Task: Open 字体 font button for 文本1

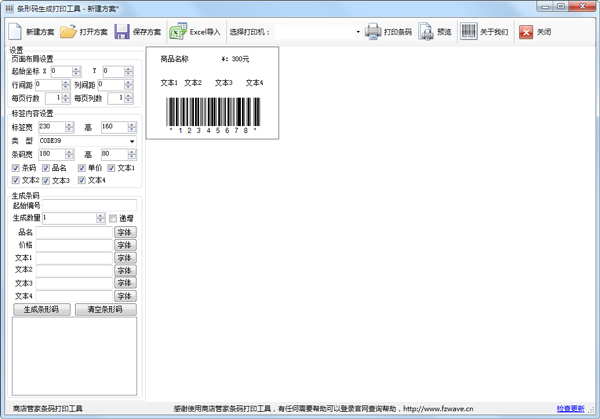Action: pyautogui.click(x=125, y=258)
